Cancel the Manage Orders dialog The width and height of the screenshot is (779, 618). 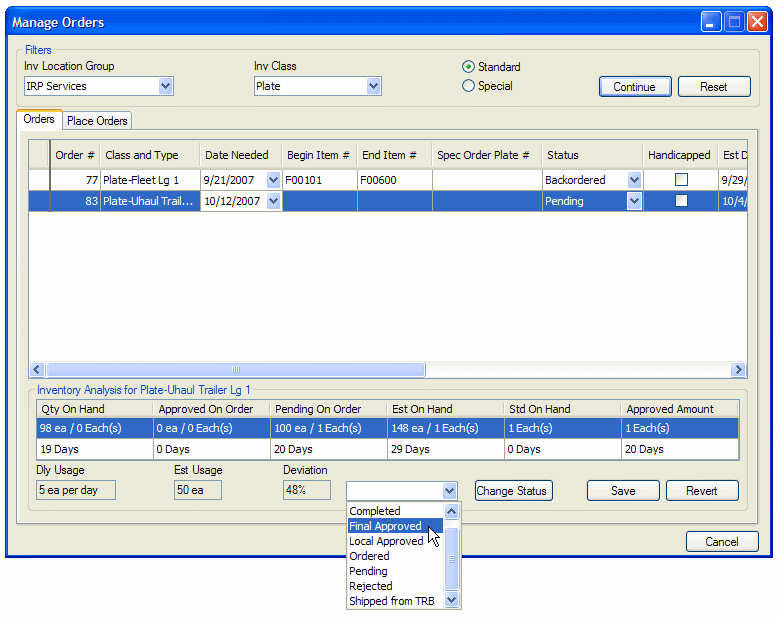click(721, 541)
